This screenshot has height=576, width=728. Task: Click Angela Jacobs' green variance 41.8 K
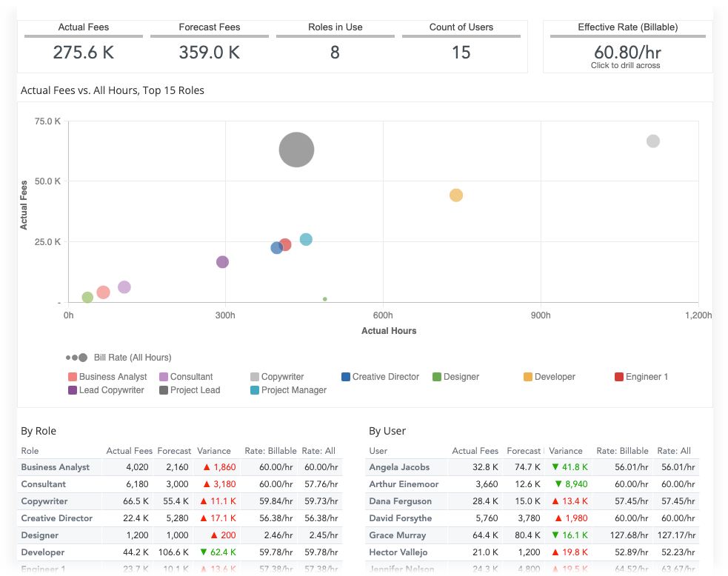[570, 467]
